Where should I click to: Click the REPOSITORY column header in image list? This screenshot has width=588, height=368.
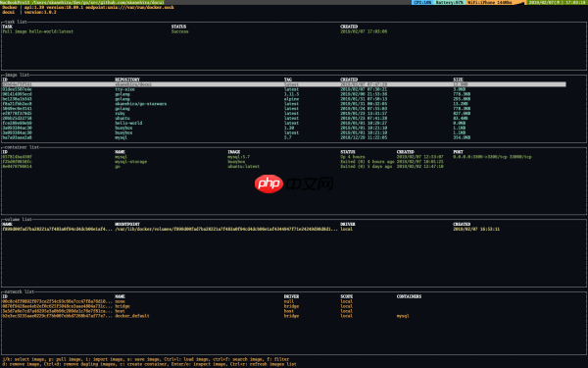tap(127, 79)
